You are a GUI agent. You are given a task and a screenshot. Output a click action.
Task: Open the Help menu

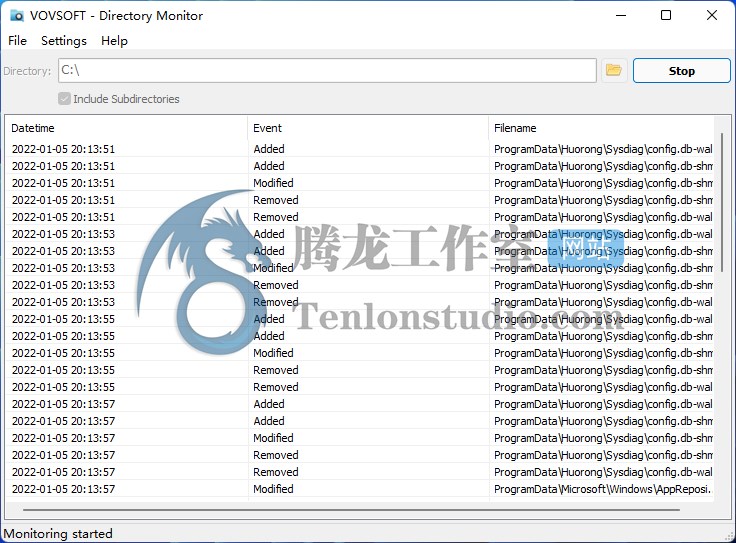point(114,41)
